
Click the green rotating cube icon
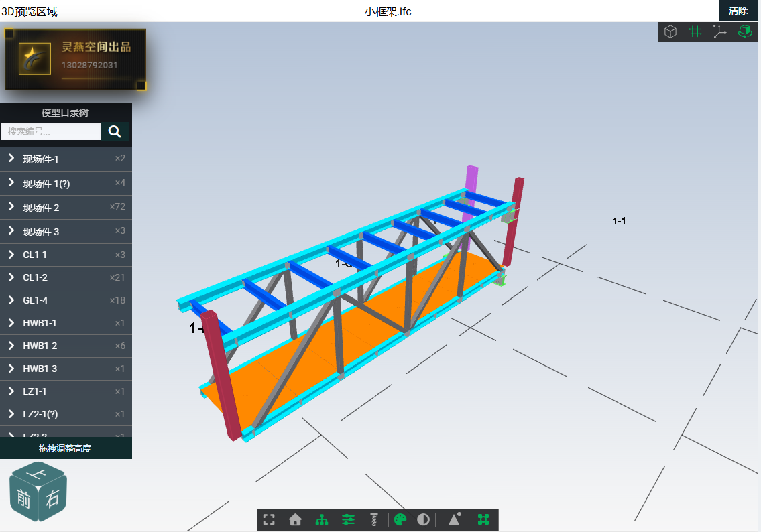pos(744,32)
